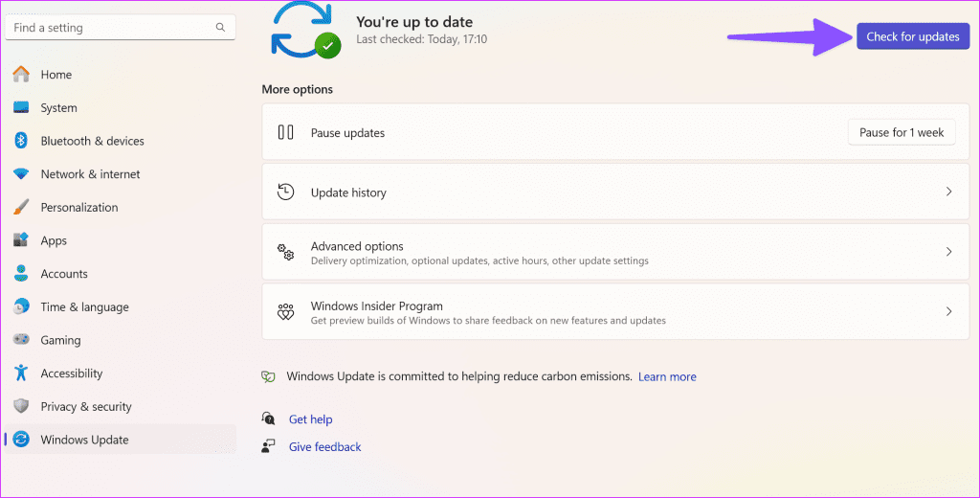Click the Apps icon in sidebar
This screenshot has width=980, height=498.
tap(21, 240)
